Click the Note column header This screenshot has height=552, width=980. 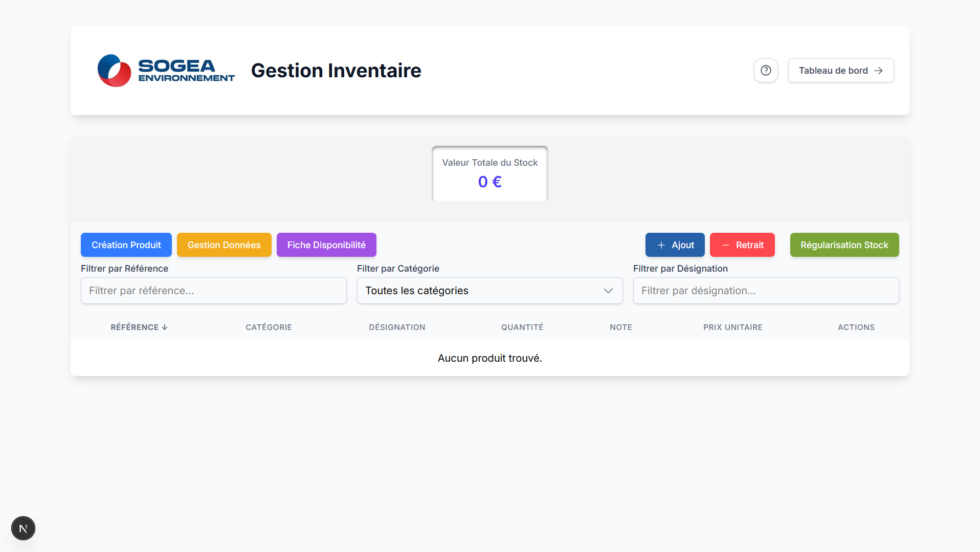click(x=621, y=327)
